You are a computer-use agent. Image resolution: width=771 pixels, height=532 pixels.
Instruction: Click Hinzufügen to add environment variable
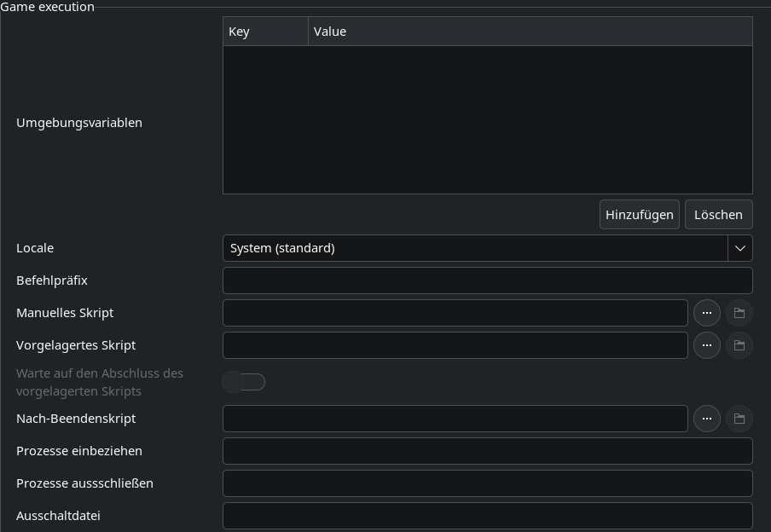click(639, 214)
